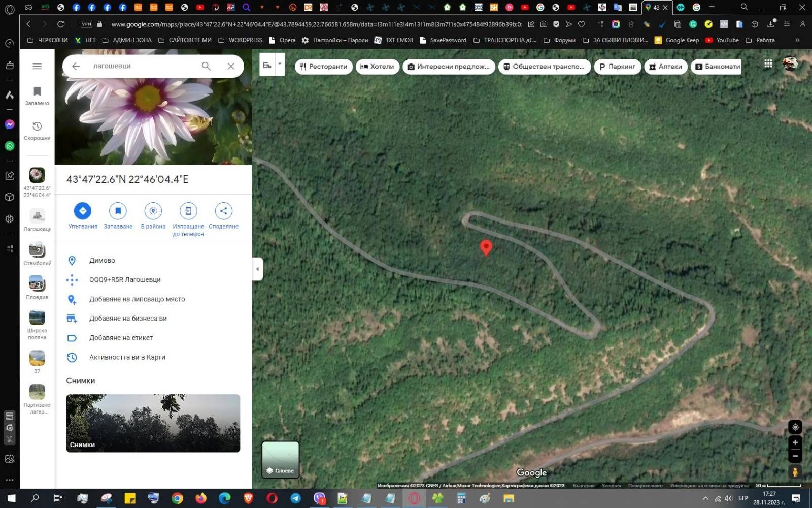Send the place via Изпращане до телефон
This screenshot has height=508, width=812.
(188, 211)
